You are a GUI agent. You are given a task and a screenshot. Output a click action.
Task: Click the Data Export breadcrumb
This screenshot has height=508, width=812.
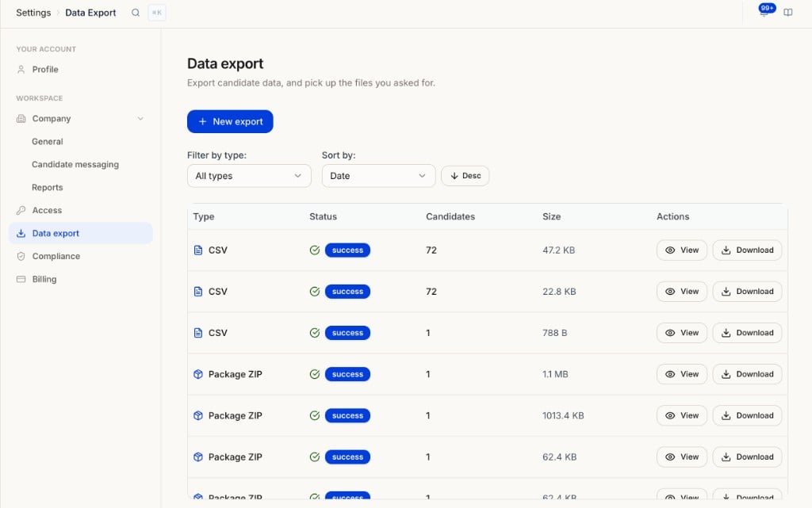[90, 13]
